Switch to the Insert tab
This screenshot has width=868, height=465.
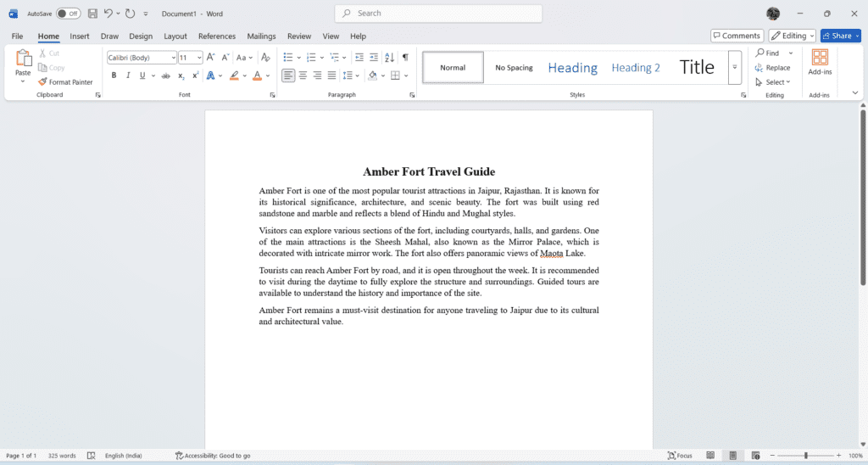79,36
